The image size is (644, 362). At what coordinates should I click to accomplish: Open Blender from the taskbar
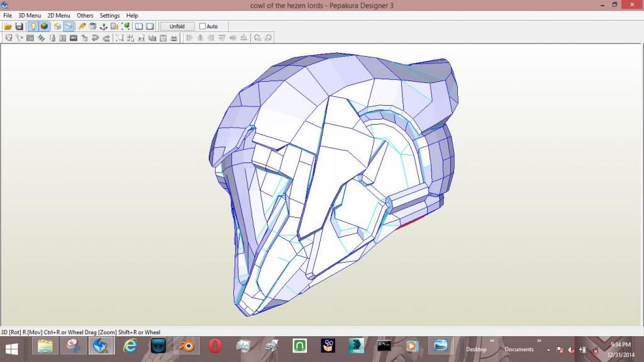(x=186, y=346)
